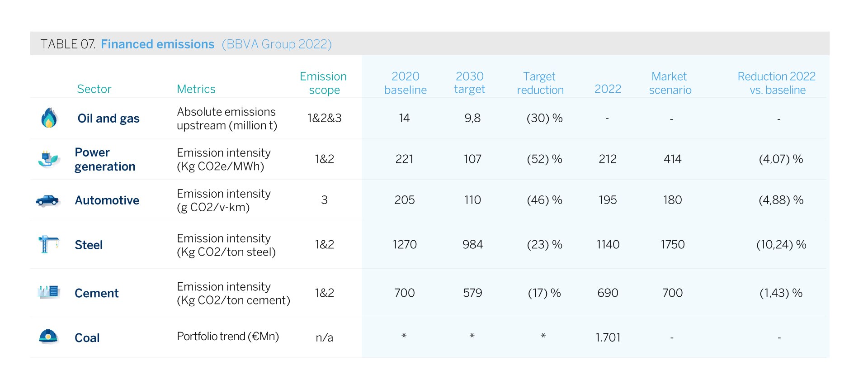Click the 'Emission intensity (g CO2/v-km)' metric
This screenshot has width=868, height=385.
(224, 200)
